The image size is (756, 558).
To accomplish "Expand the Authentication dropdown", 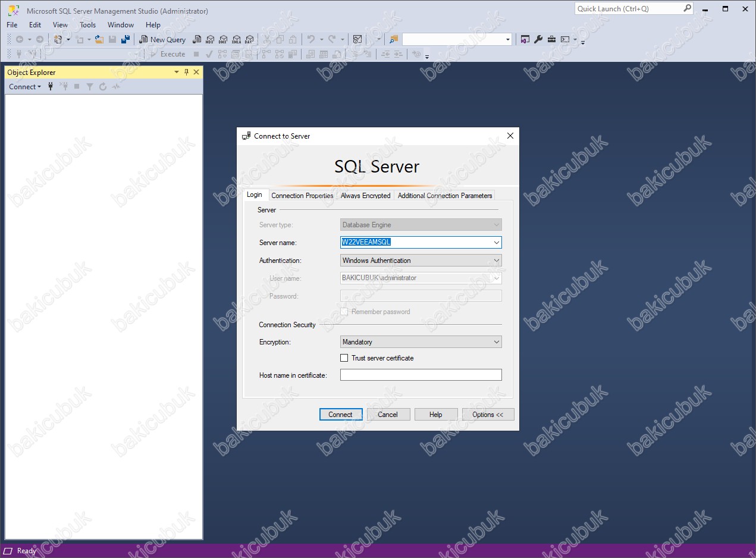I will [497, 261].
